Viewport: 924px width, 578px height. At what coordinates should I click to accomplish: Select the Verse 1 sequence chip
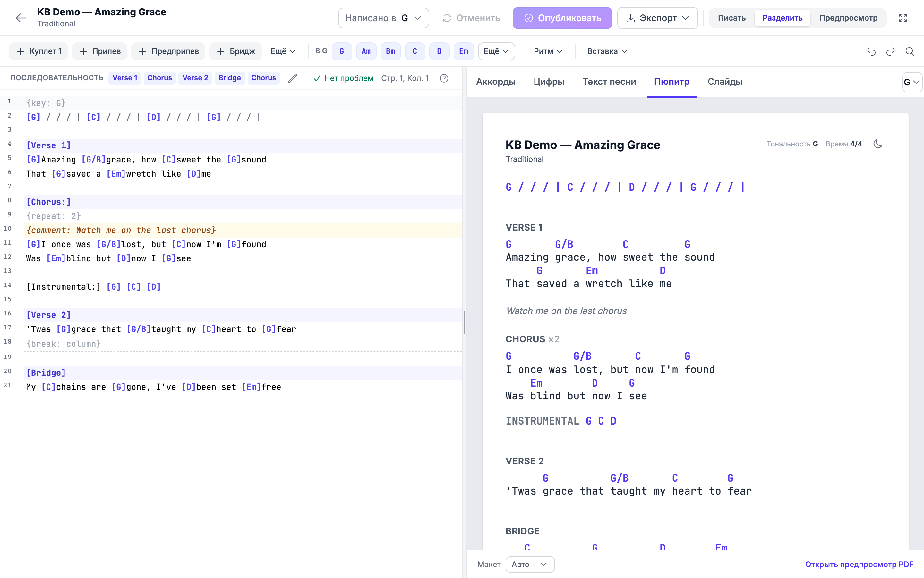pos(125,78)
